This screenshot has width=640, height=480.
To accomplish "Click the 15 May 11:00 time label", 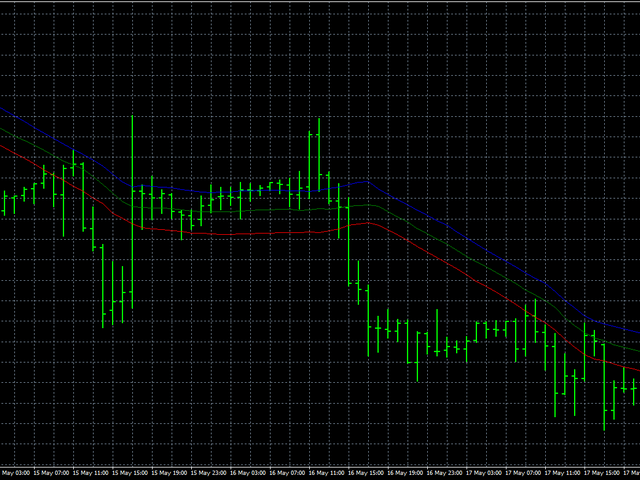I will coord(91,473).
